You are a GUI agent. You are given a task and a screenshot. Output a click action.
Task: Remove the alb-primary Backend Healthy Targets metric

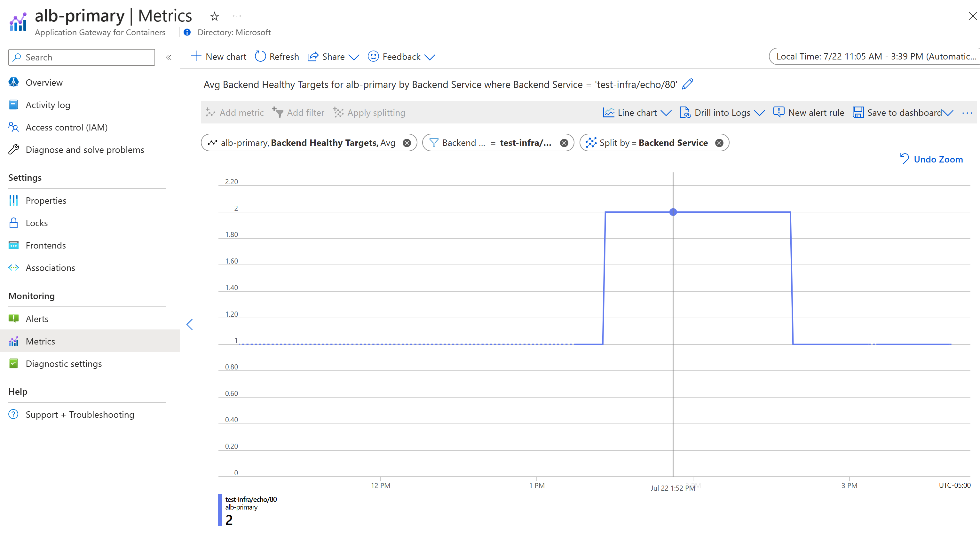click(407, 142)
